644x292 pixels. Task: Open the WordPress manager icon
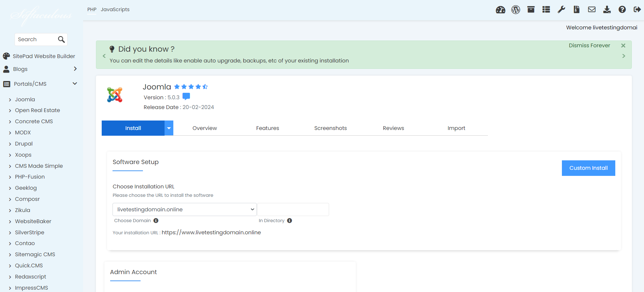516,10
